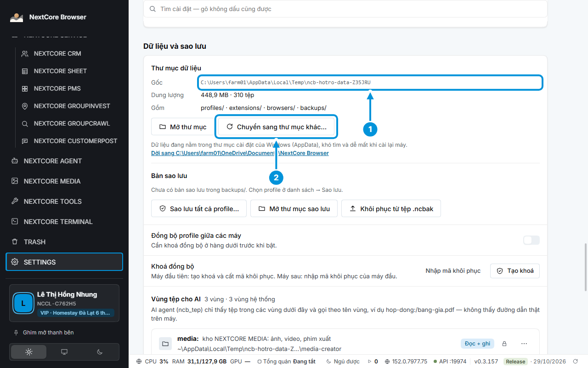Click Mở thư mục sao lưu button
Screen dimensions: 588x368
coord(294,209)
